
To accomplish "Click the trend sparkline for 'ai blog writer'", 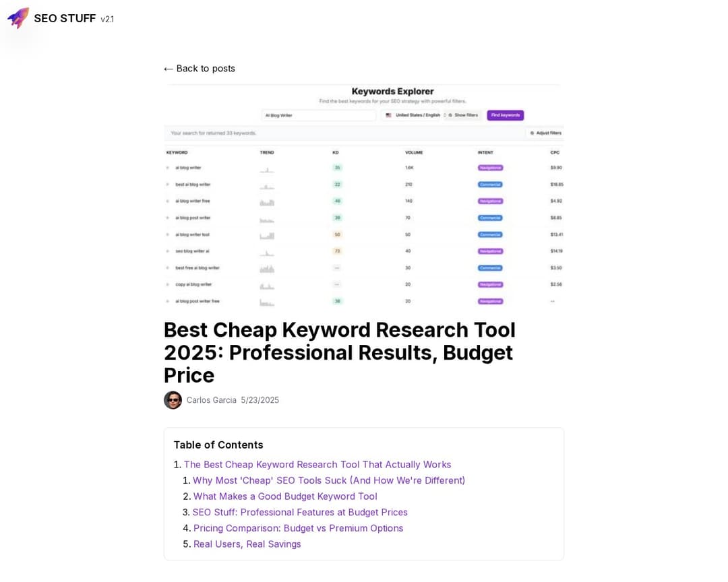I will pos(267,168).
